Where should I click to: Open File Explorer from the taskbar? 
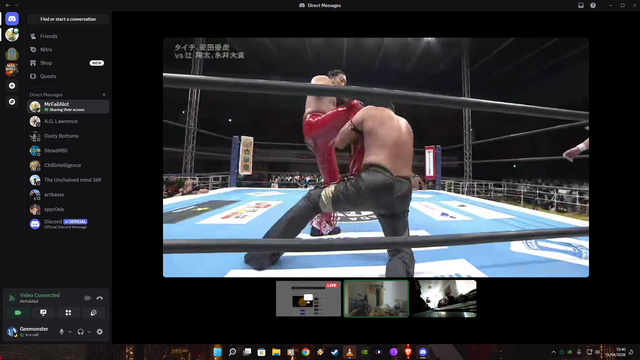pyautogui.click(x=276, y=352)
